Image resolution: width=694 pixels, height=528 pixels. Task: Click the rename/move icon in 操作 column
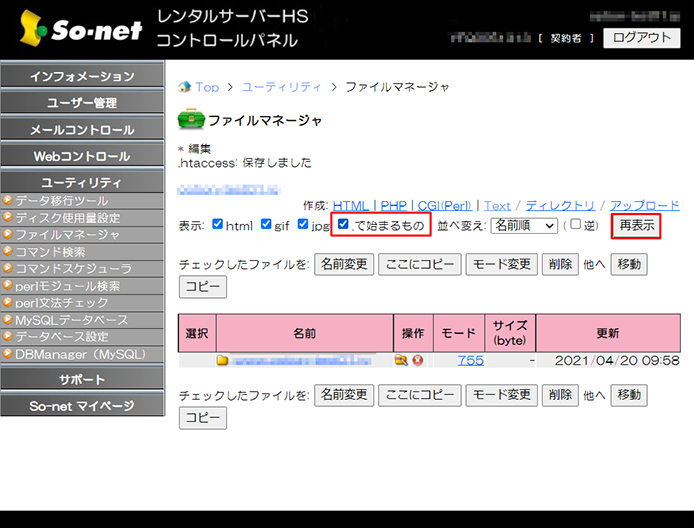coord(401,360)
